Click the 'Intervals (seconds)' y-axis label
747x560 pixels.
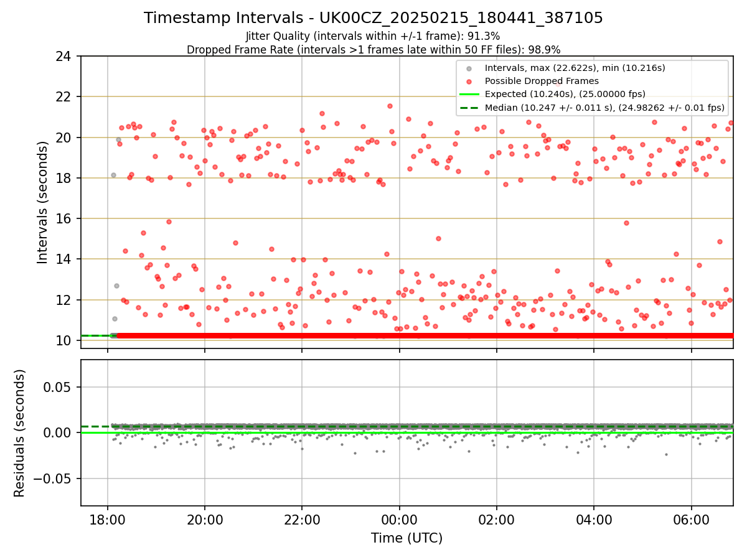42,202
